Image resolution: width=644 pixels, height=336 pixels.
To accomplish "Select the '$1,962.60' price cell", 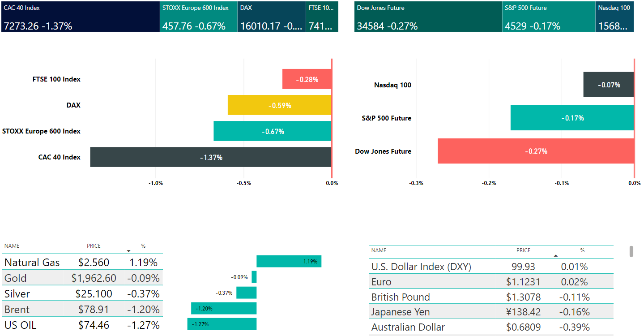I will click(x=94, y=278).
